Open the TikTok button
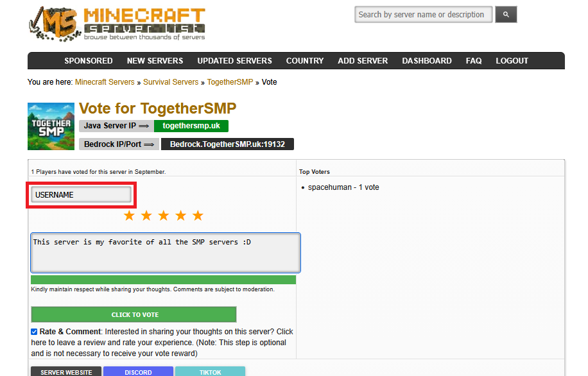Screen dimensions: 588x376 [210, 372]
